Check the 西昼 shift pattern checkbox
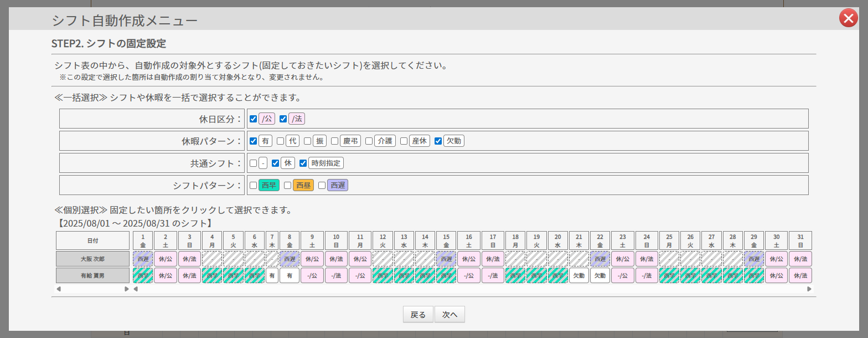The width and height of the screenshot is (868, 338). point(287,186)
